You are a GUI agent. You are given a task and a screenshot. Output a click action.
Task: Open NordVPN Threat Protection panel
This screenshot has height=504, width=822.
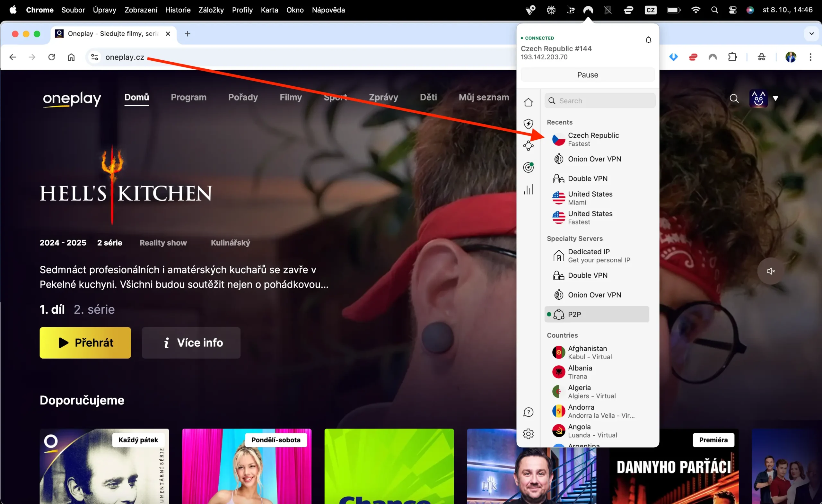(x=529, y=123)
